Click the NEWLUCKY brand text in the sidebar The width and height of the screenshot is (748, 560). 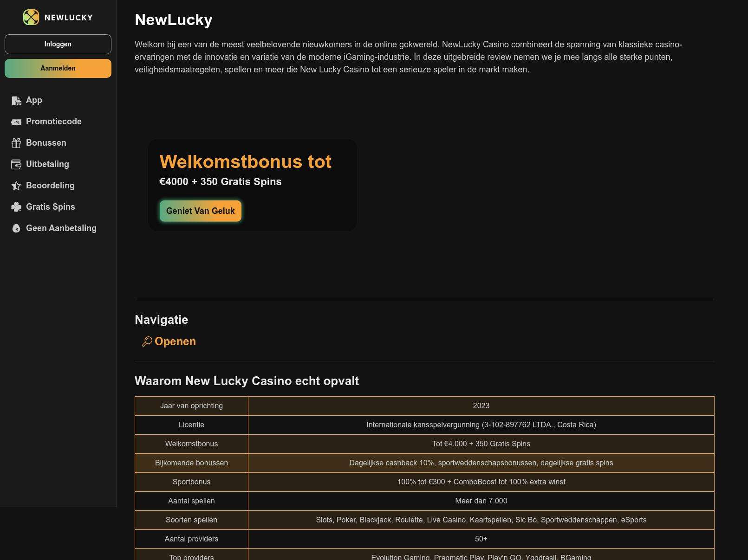69,18
